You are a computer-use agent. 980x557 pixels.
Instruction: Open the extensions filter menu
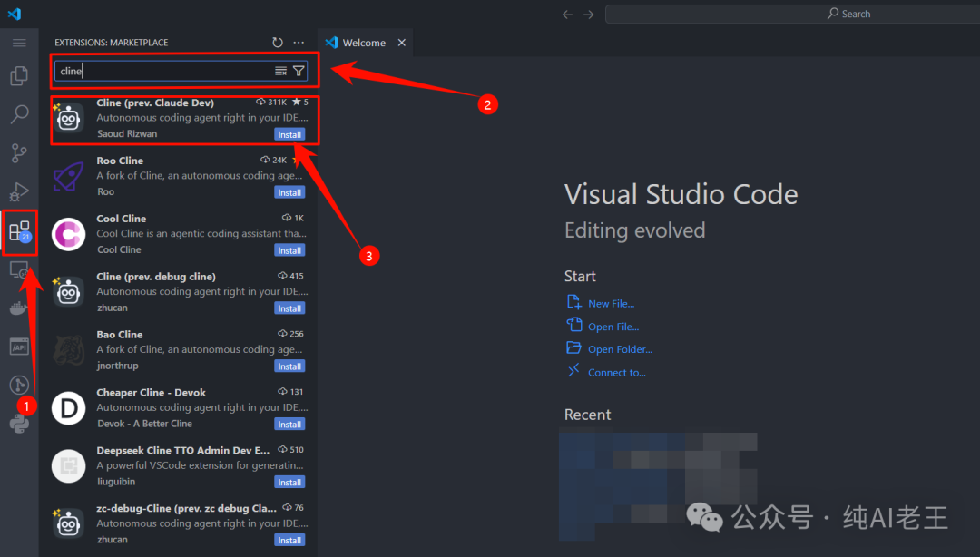point(299,72)
